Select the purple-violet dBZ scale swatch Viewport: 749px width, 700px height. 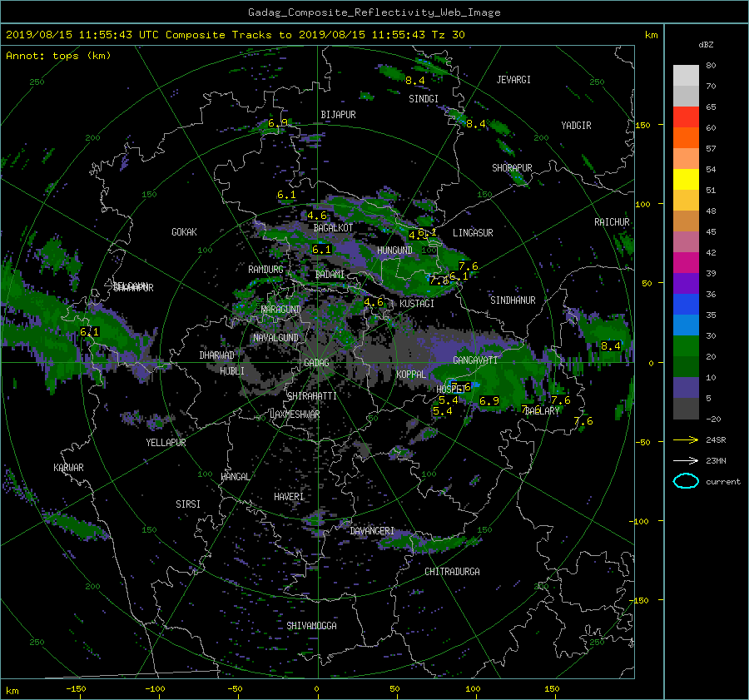pos(686,283)
